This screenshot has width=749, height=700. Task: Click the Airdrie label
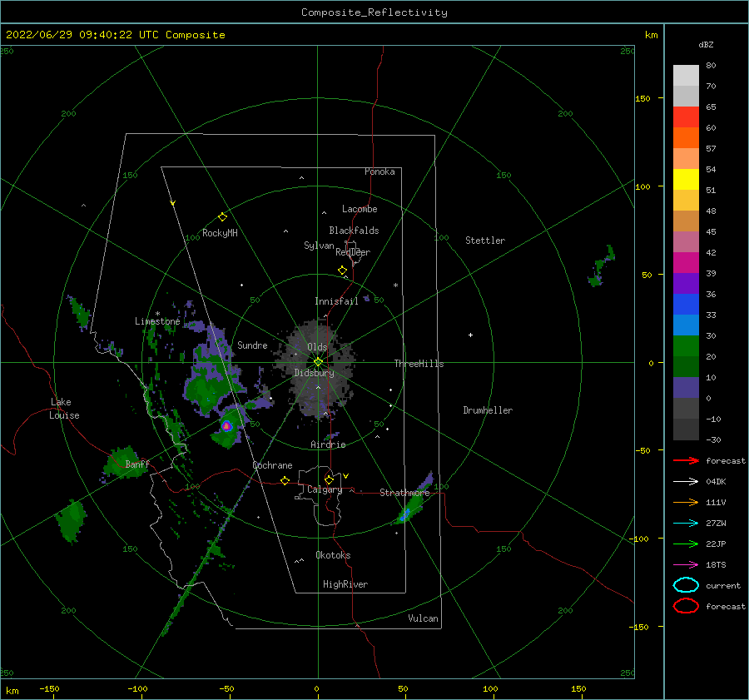[x=328, y=444]
